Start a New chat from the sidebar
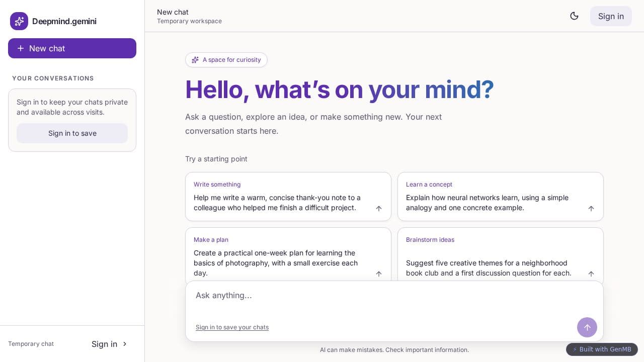The width and height of the screenshot is (644, 362). (72, 48)
